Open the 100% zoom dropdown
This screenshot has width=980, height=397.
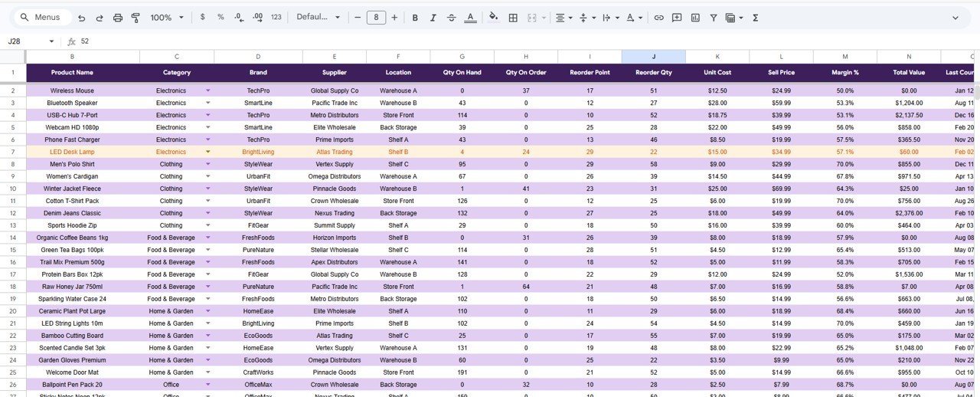[x=167, y=18]
